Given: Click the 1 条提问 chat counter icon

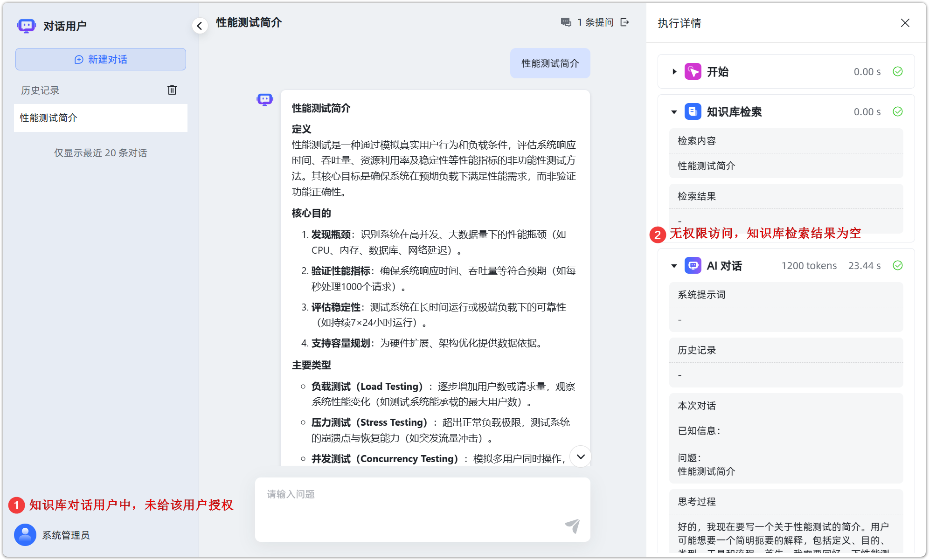Looking at the screenshot, I should click(x=566, y=22).
